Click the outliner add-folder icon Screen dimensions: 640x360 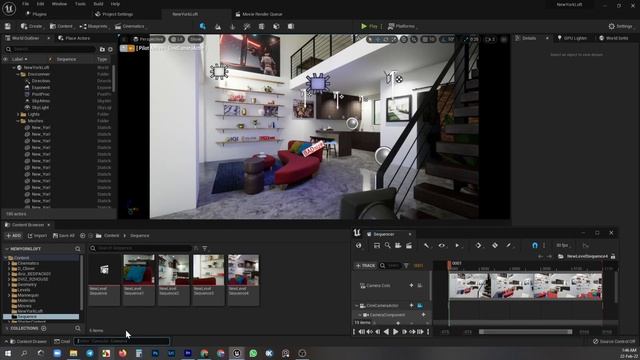[x=102, y=49]
